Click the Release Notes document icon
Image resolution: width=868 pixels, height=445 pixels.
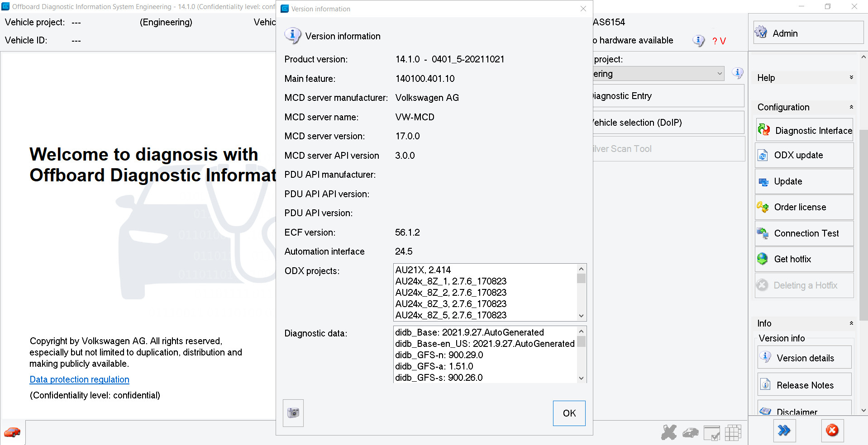coord(765,384)
